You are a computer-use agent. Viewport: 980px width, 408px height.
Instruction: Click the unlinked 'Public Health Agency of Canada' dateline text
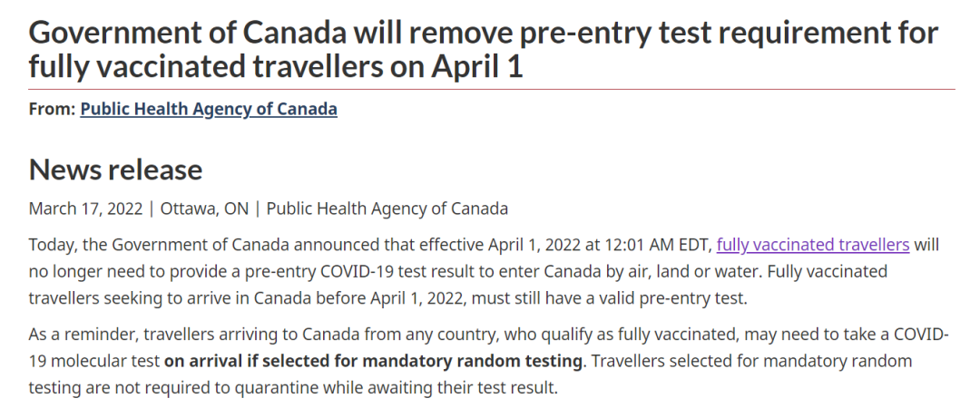click(x=387, y=209)
